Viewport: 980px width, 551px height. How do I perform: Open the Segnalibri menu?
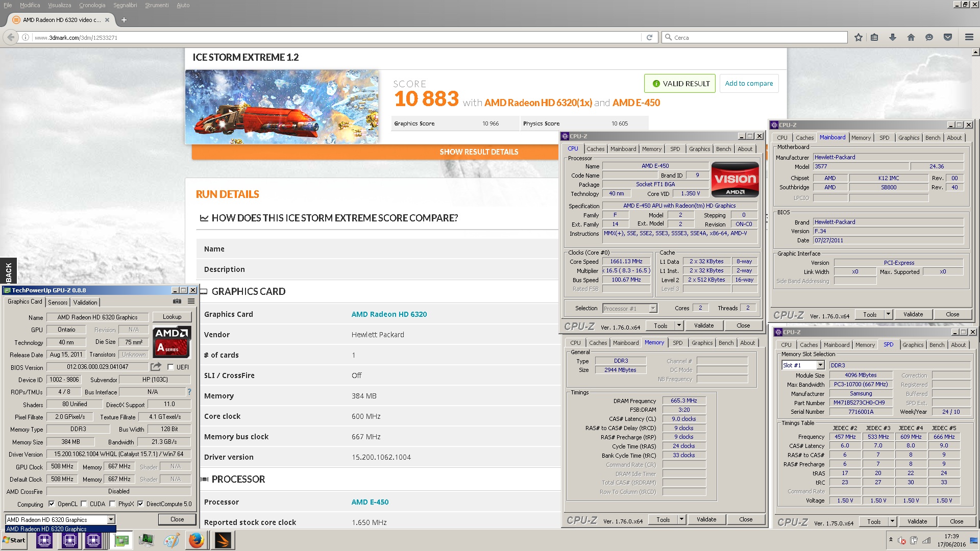[125, 5]
